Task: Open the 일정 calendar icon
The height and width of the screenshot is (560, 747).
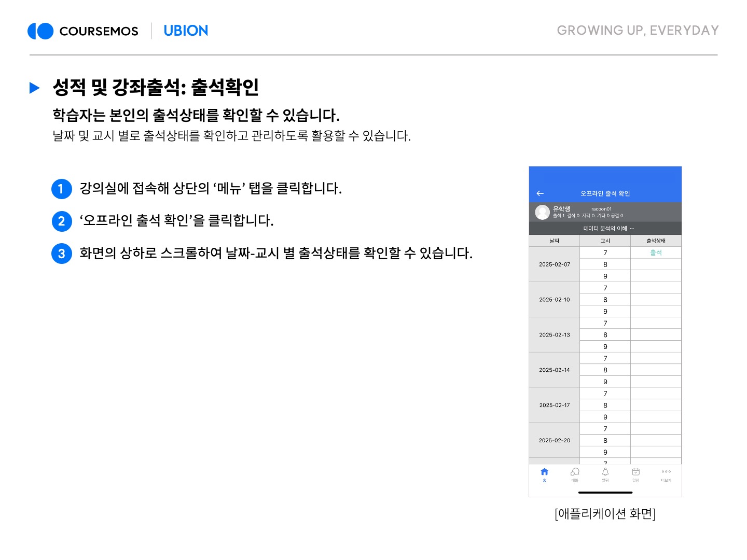Action: click(635, 472)
